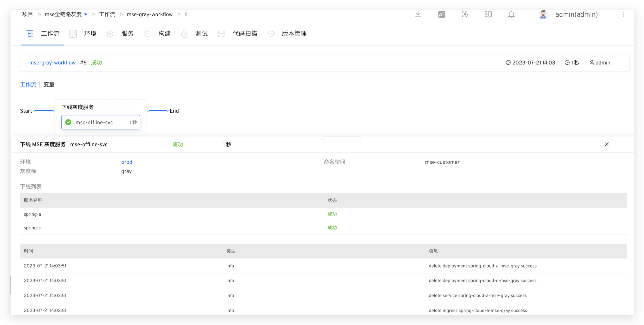Open the notifications bell
The image size is (644, 325).
[x=511, y=14]
